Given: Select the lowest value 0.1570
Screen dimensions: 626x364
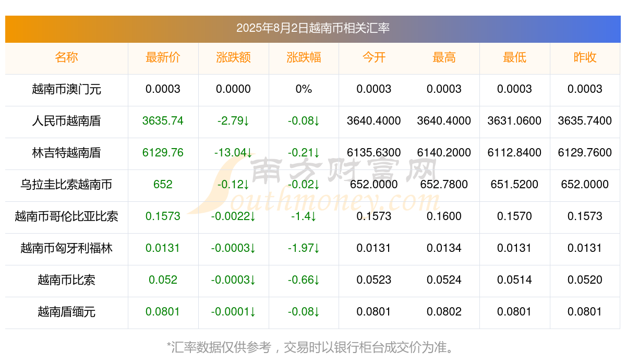Looking at the screenshot, I should (514, 216).
